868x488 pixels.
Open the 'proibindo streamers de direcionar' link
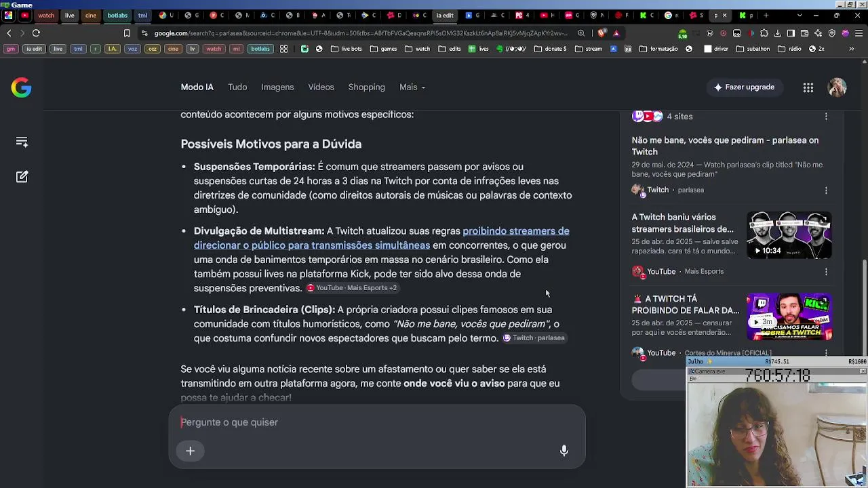tap(382, 238)
